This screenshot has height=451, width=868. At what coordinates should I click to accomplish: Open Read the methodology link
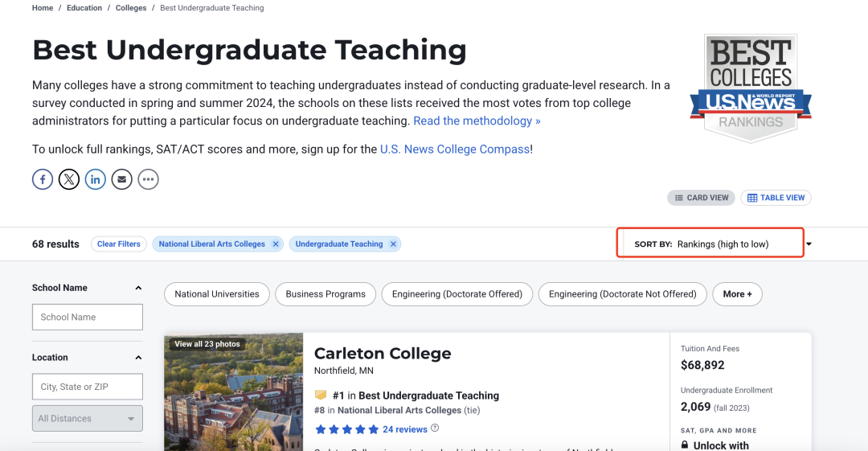477,121
